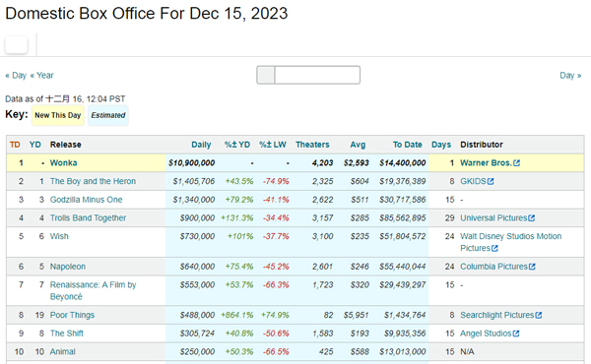Open the Wish release link

pyautogui.click(x=59, y=236)
